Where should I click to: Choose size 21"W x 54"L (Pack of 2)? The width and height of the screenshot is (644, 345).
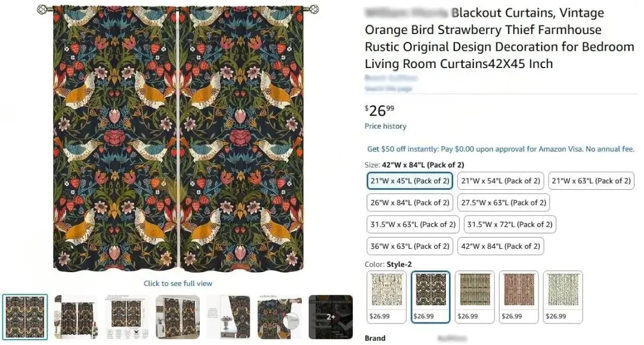pyautogui.click(x=500, y=181)
